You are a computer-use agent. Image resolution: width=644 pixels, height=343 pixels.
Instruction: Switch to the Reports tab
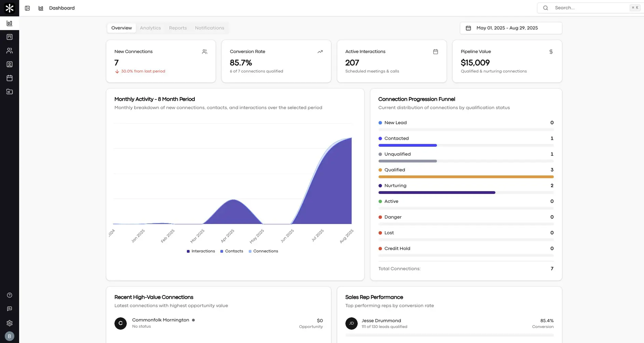tap(178, 28)
